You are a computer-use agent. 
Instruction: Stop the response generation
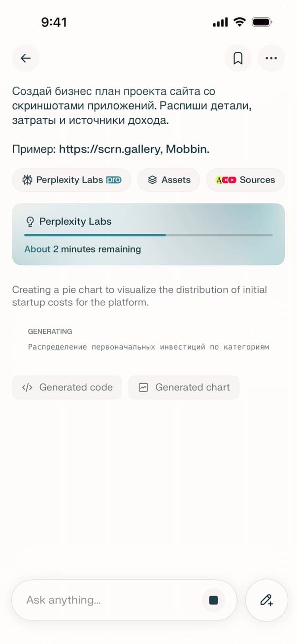(x=213, y=600)
